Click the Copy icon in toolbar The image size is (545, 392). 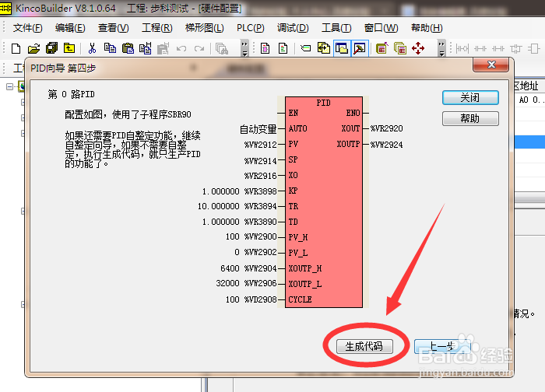[111, 48]
